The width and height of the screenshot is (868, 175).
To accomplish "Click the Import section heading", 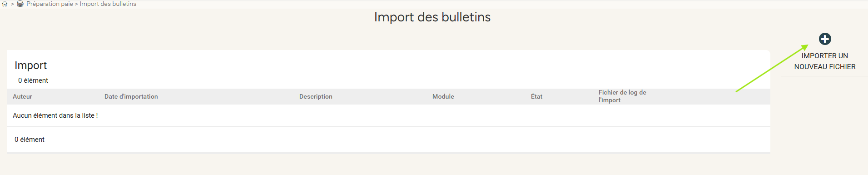I will coord(30,65).
